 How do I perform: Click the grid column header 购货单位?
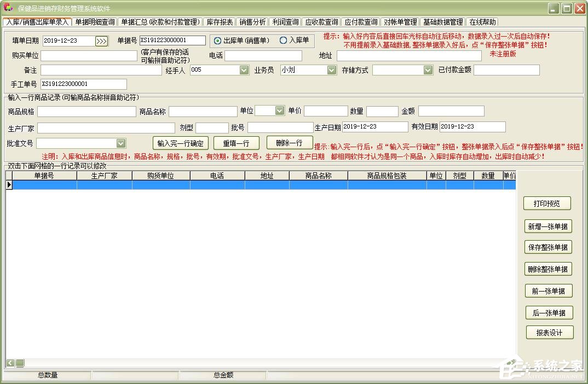click(161, 176)
